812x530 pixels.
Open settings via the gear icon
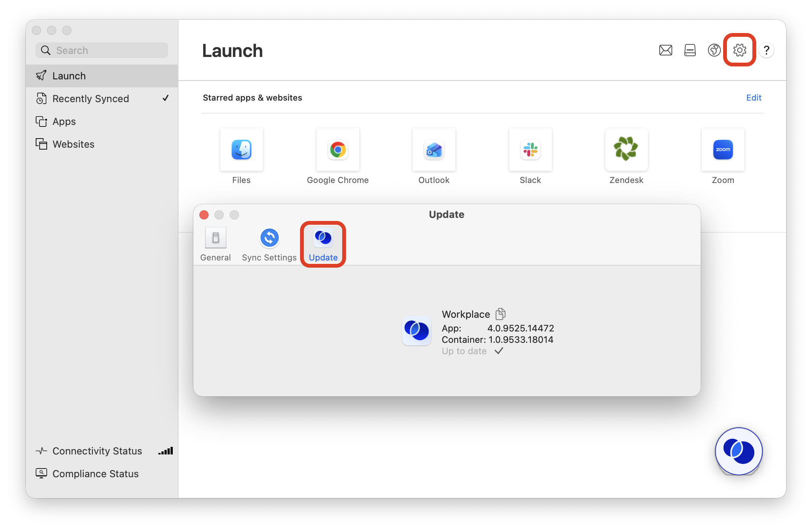tap(739, 50)
